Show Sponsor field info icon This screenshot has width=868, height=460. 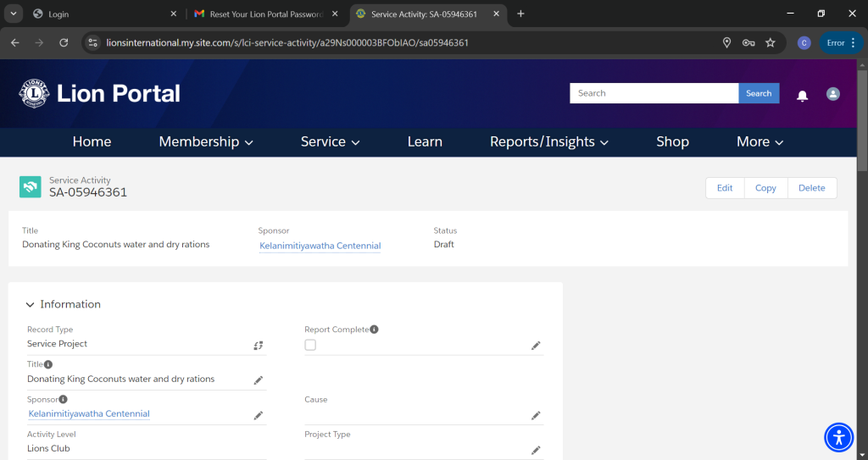tap(63, 399)
